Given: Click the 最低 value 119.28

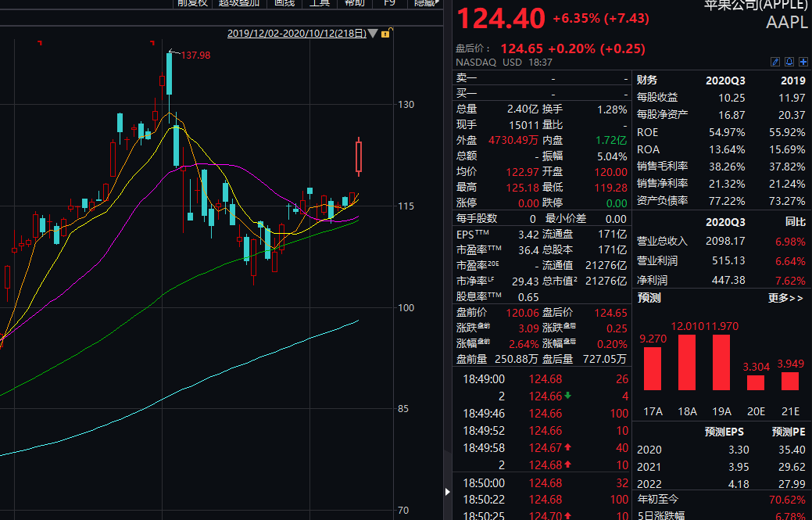Looking at the screenshot, I should pyautogui.click(x=611, y=187).
